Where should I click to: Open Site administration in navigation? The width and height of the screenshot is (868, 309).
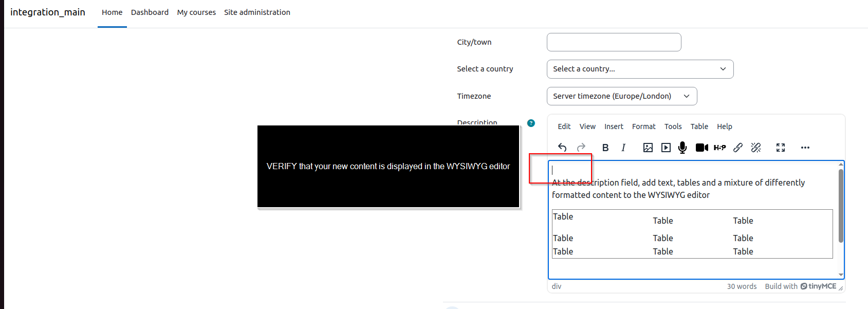[x=257, y=12]
